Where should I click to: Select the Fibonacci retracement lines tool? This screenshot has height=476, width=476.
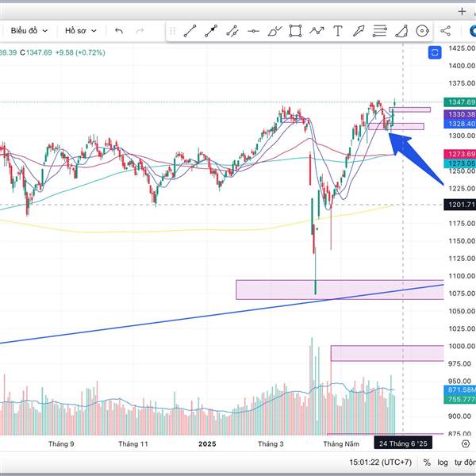pyautogui.click(x=380, y=31)
